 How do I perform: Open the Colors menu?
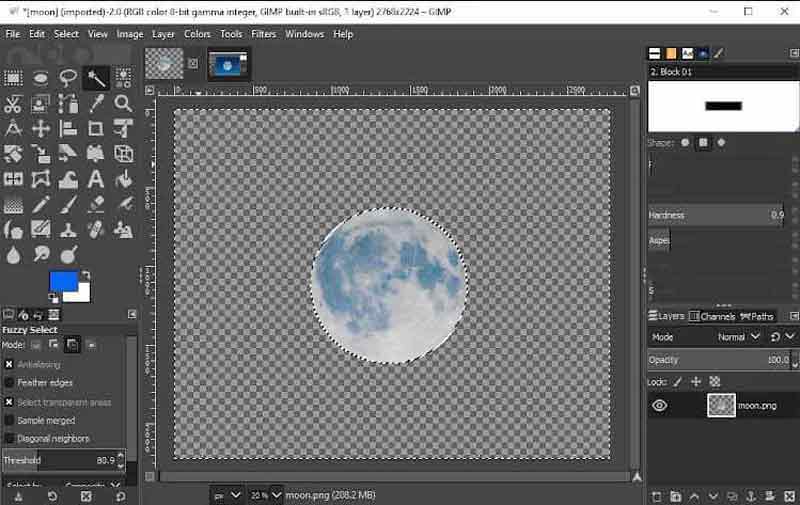197,34
